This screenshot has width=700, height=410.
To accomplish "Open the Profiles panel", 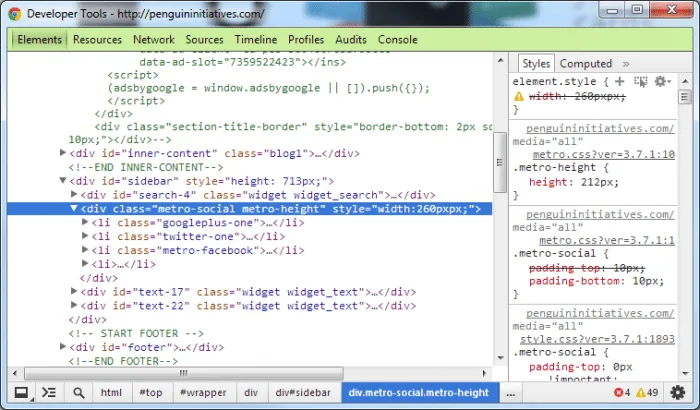I will pyautogui.click(x=306, y=39).
